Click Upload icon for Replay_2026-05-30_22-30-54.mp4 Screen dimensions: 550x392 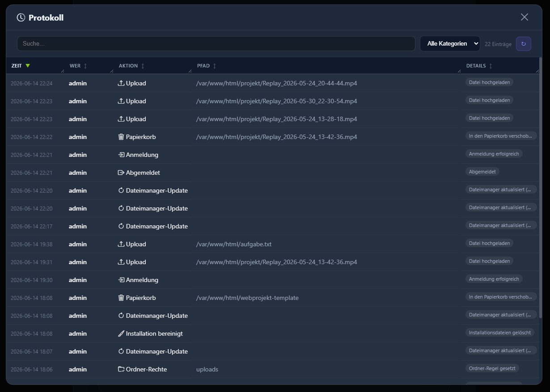[x=121, y=101]
